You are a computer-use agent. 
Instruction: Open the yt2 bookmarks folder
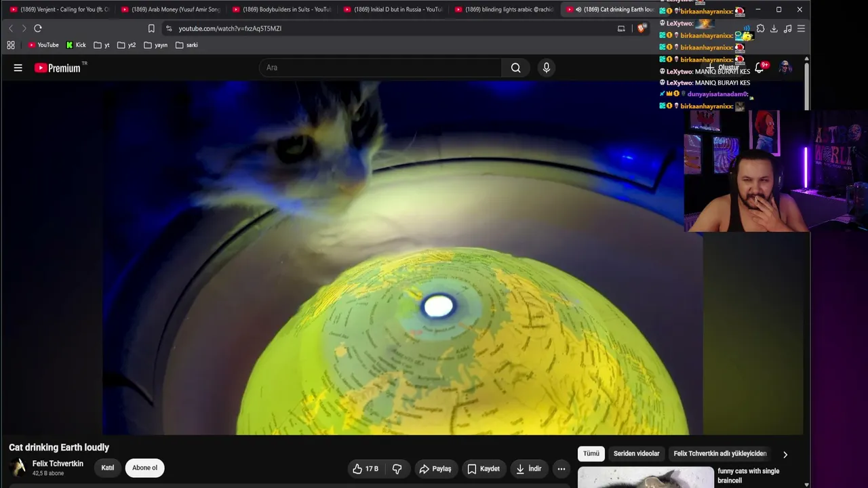pos(126,45)
